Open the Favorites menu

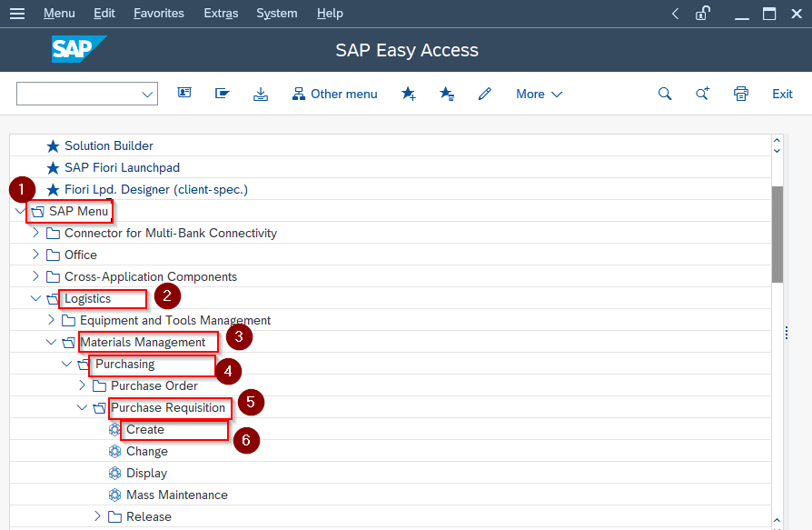(158, 13)
